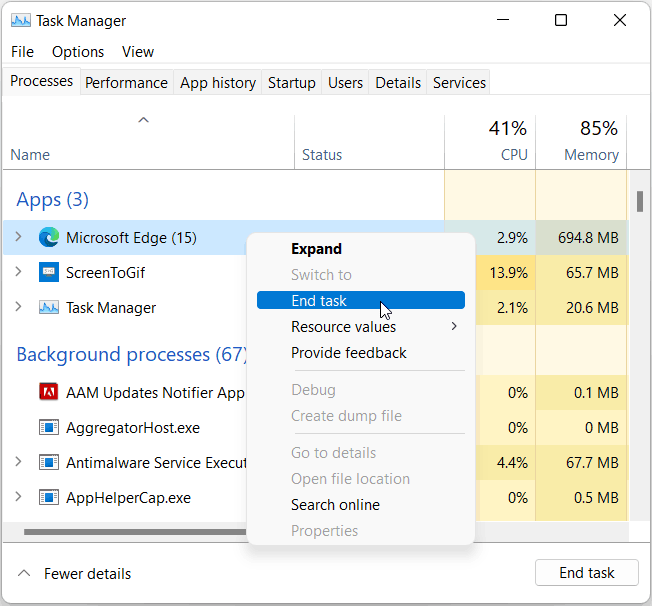652x606 pixels.
Task: Expand the ScreenToGif process group
Action: tap(18, 272)
